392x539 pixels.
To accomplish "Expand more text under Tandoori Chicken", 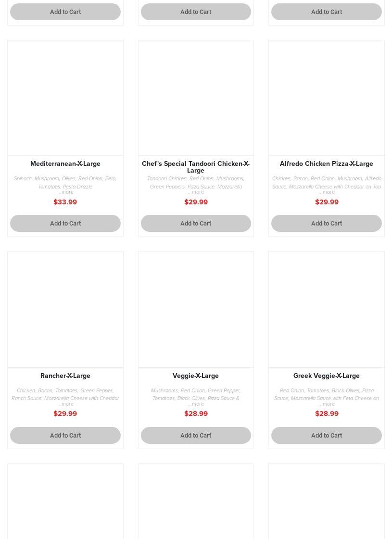I will pos(196,192).
